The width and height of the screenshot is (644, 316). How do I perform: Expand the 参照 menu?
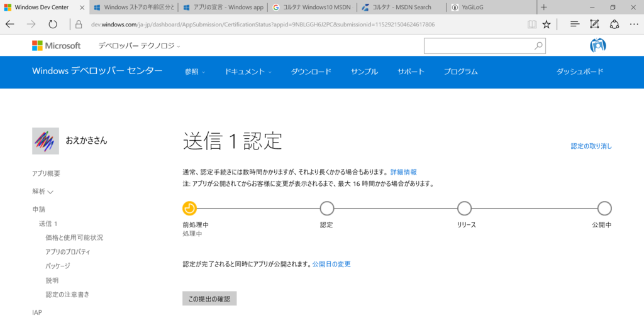(195, 72)
